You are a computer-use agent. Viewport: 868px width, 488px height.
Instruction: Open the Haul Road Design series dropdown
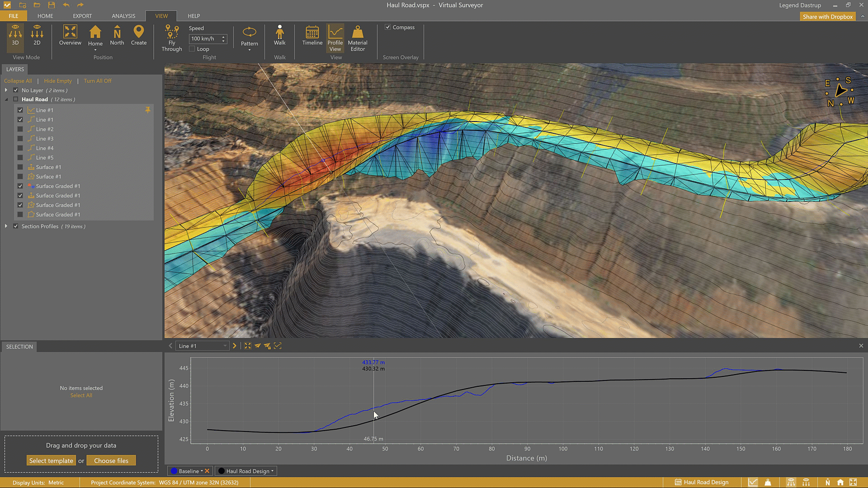click(x=272, y=471)
